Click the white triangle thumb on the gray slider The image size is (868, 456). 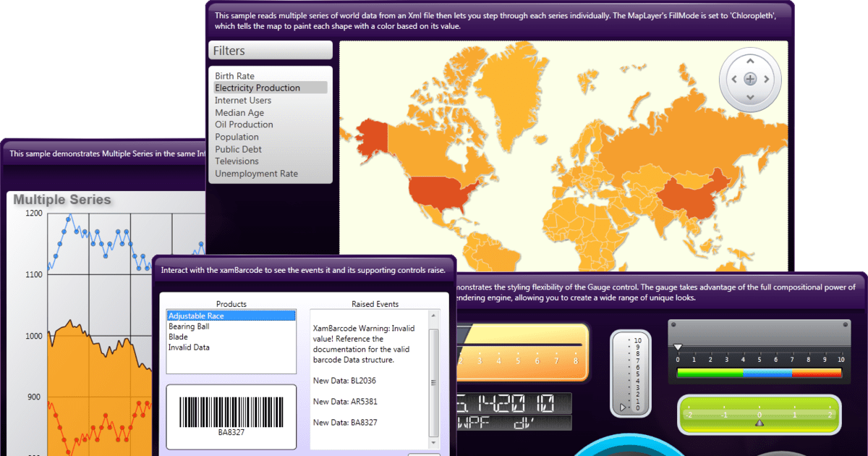678,346
